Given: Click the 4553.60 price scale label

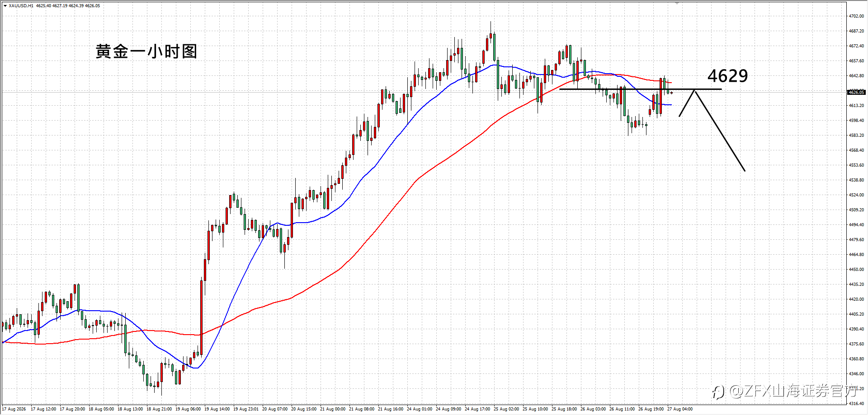Looking at the screenshot, I should [x=856, y=165].
